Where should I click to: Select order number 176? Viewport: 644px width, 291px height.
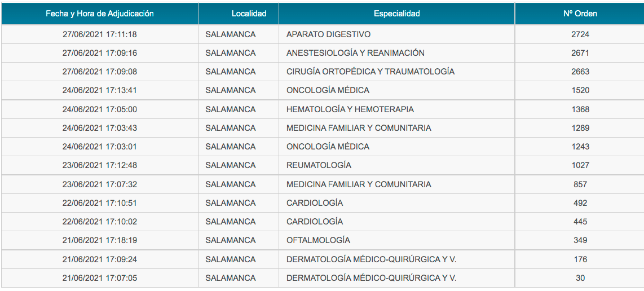[x=580, y=260]
